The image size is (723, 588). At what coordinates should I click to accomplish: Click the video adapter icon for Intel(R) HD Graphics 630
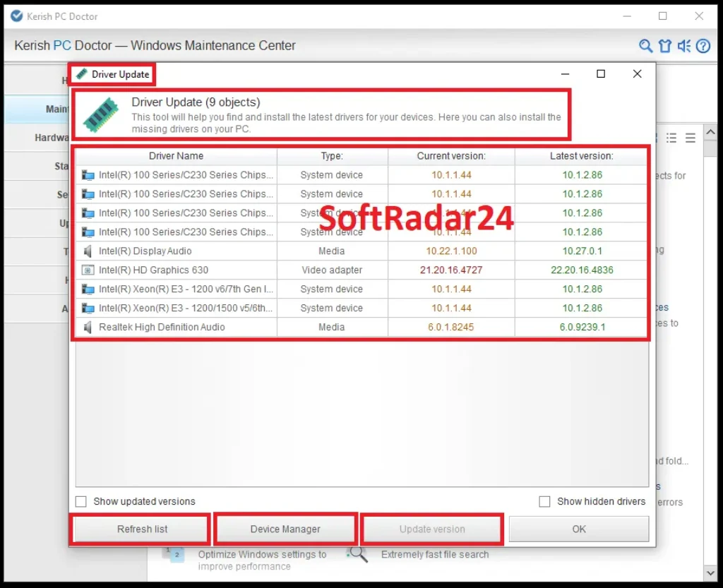point(90,270)
